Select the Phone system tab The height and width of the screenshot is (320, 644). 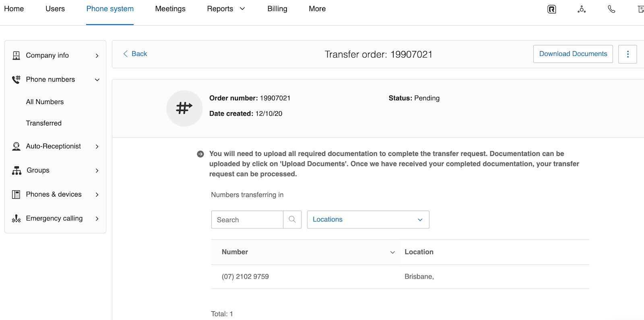[x=110, y=9]
